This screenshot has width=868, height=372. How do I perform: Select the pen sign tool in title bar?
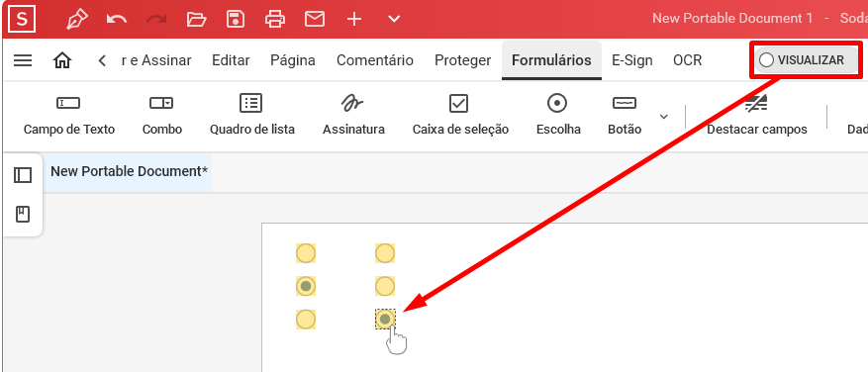pos(77,20)
